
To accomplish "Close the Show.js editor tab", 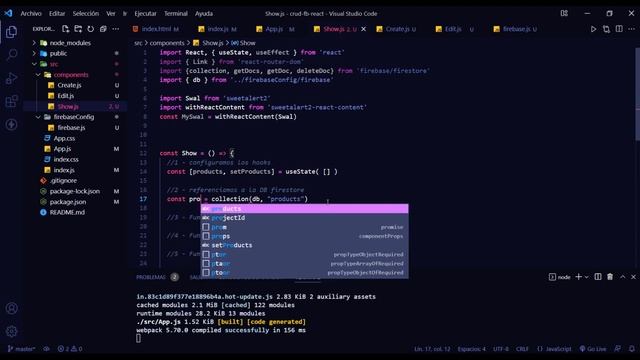I will [363, 29].
